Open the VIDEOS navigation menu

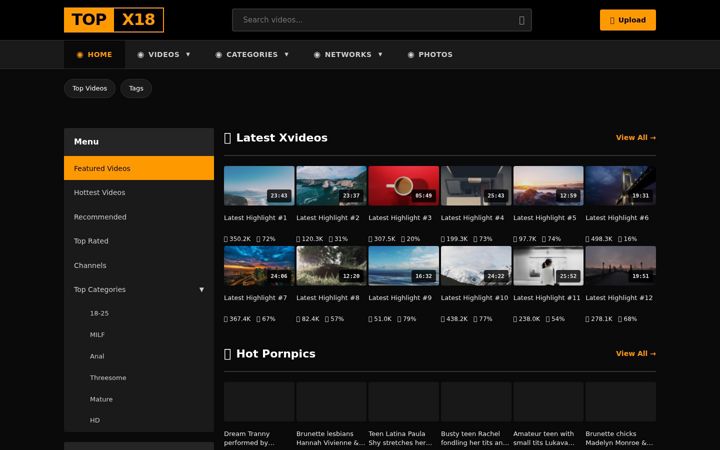coord(163,55)
